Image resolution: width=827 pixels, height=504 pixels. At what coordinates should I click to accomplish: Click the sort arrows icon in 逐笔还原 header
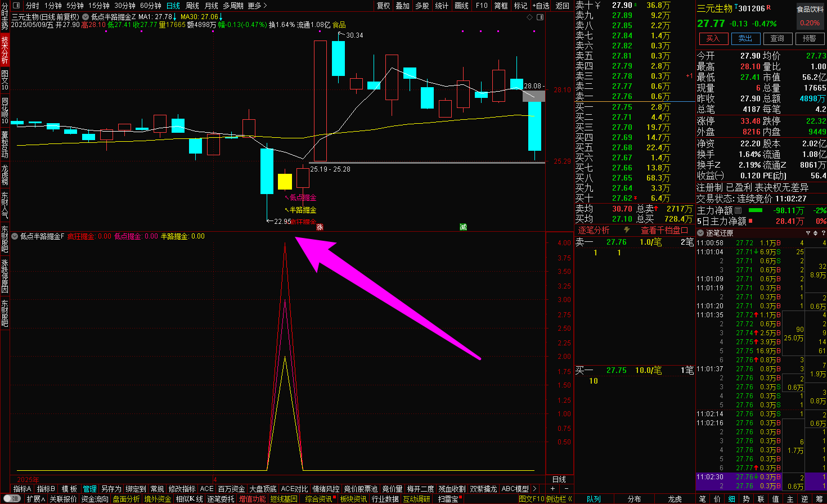815,233
